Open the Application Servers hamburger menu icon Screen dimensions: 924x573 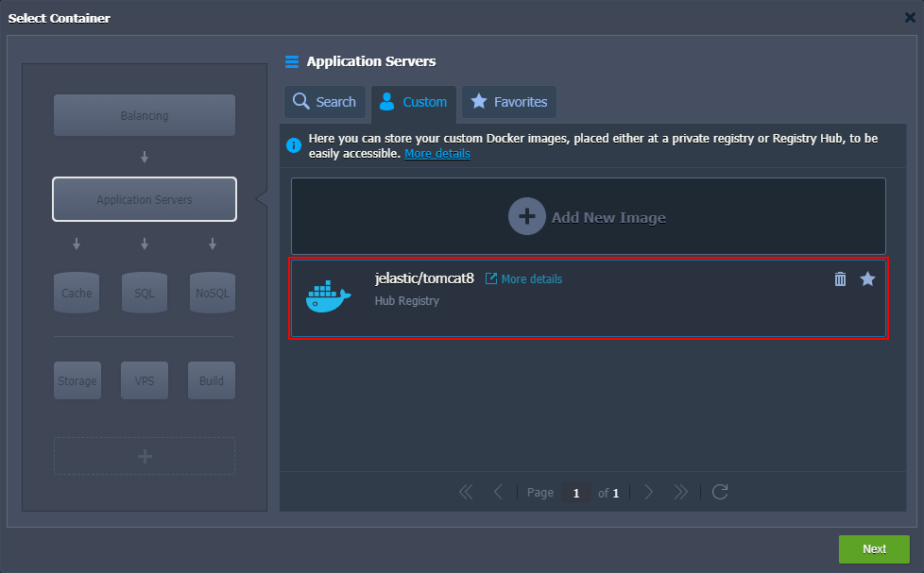(292, 61)
